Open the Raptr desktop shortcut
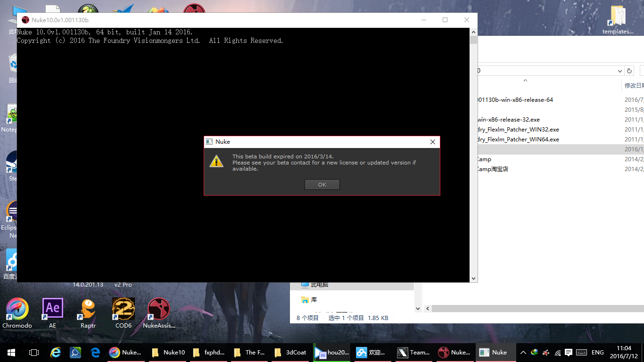 click(88, 313)
